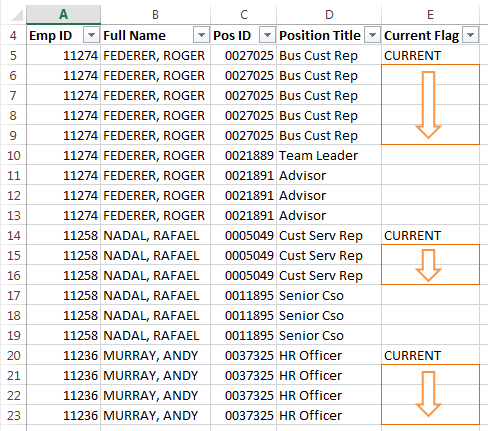Select row 10 header
This screenshot has width=488, height=431.
click(13, 155)
